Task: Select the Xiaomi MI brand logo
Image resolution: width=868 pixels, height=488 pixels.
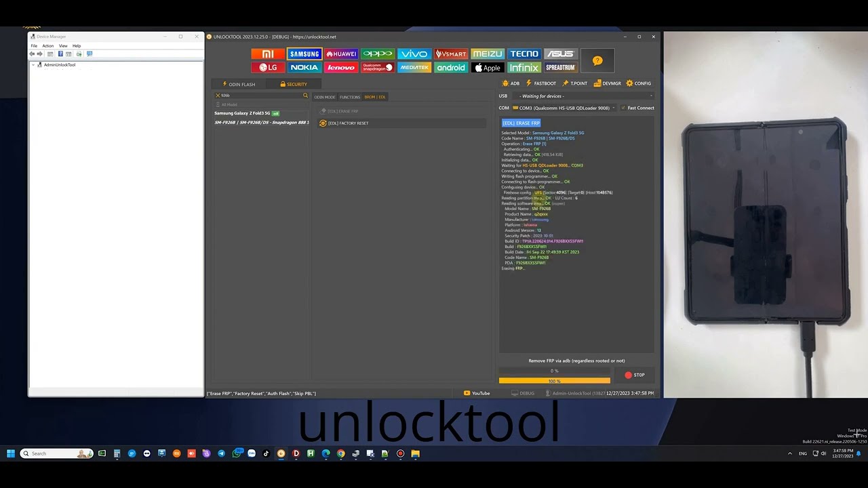Action: point(268,54)
